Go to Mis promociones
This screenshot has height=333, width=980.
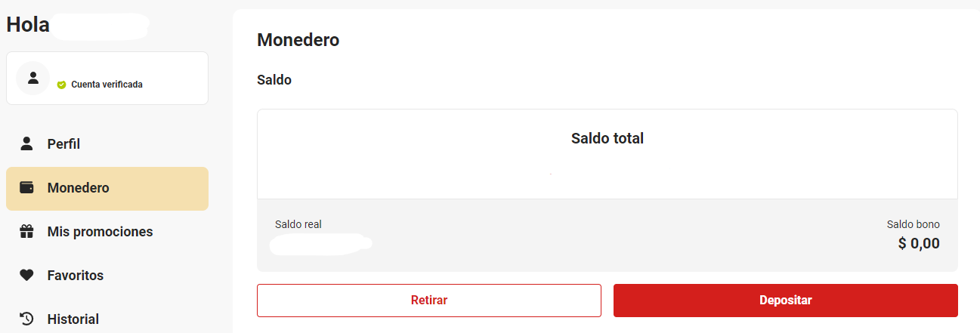pyautogui.click(x=107, y=232)
